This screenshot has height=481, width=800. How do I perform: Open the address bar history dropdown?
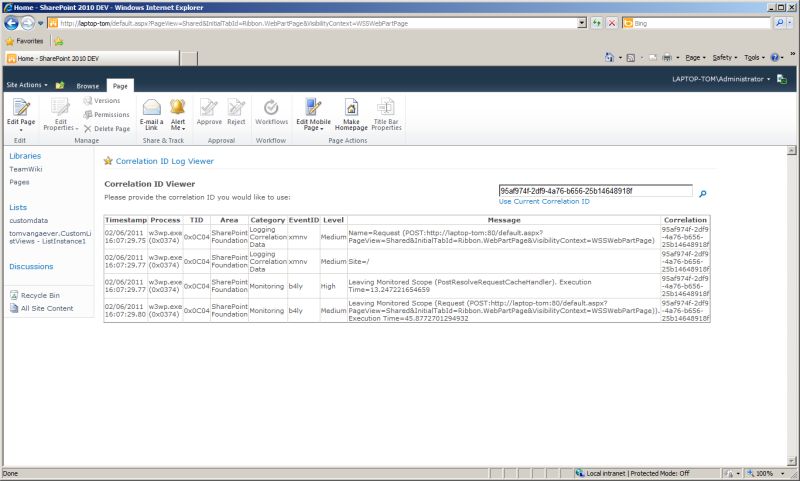(x=582, y=23)
